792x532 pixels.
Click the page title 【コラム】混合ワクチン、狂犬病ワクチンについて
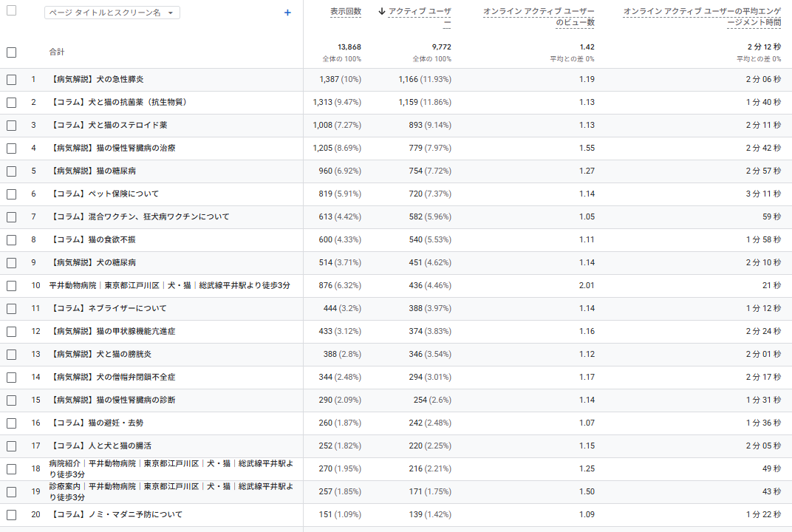(139, 216)
